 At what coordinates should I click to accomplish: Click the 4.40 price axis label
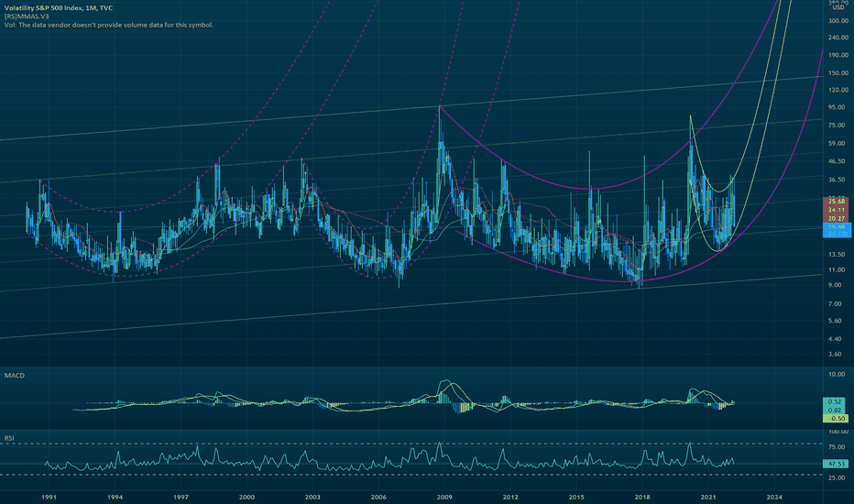[x=835, y=339]
